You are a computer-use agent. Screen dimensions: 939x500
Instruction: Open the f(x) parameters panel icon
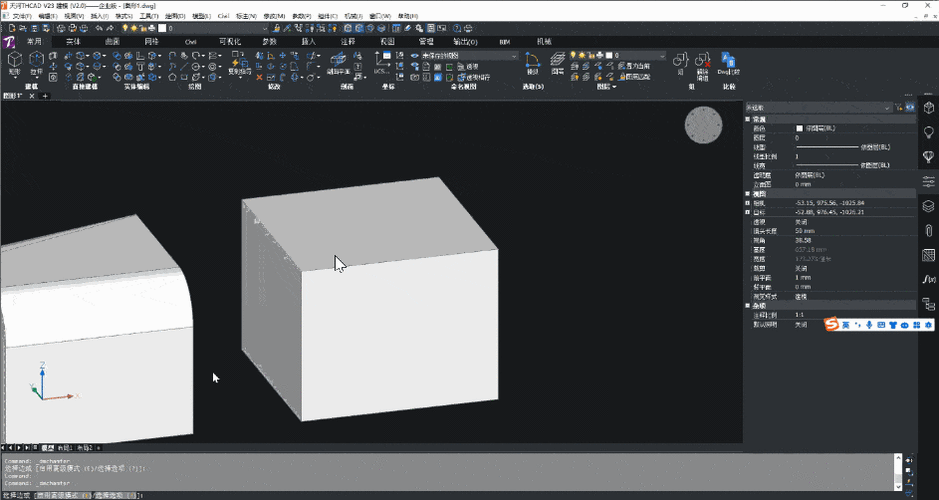pyautogui.click(x=928, y=279)
